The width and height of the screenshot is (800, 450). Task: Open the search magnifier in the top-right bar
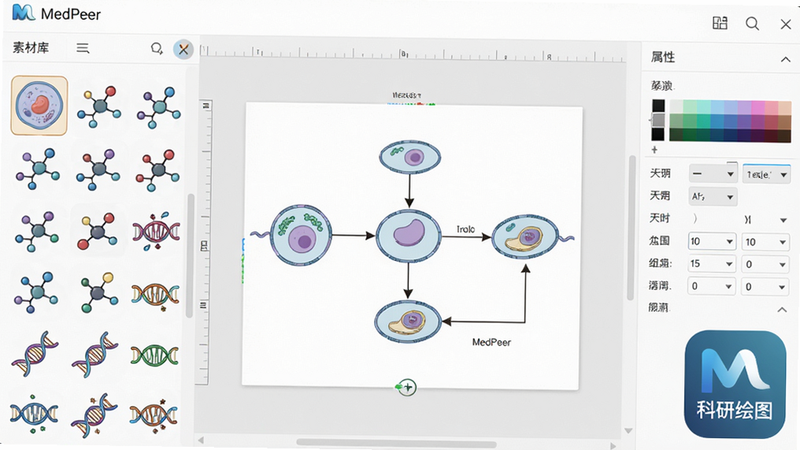[x=752, y=23]
